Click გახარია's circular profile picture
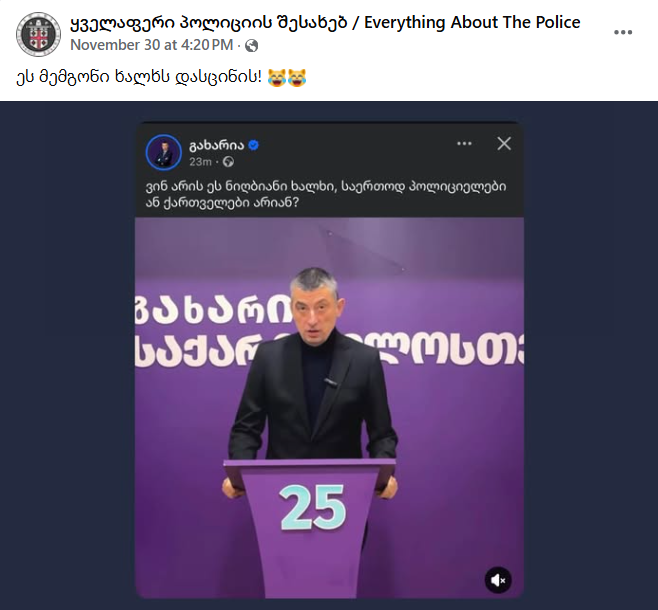The image size is (658, 610). coord(164,152)
